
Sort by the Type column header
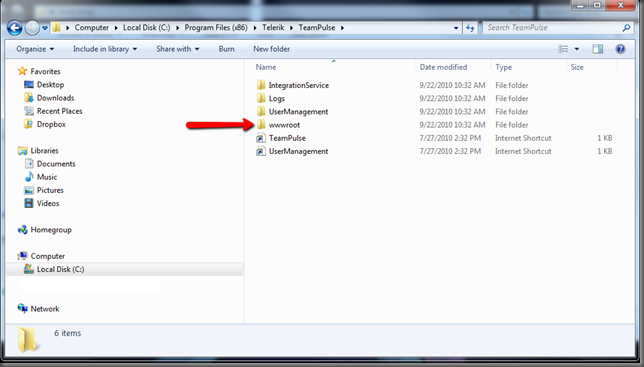point(504,67)
